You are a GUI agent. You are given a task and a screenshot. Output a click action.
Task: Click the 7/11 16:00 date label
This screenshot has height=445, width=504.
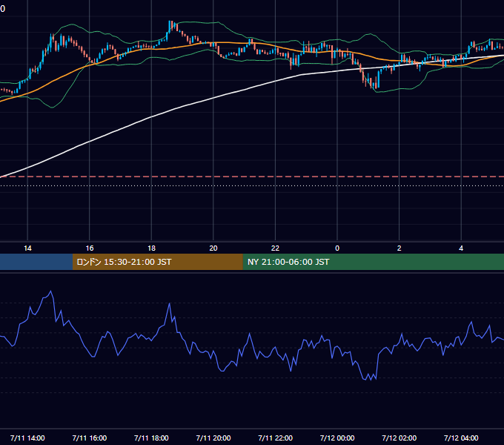click(x=90, y=438)
